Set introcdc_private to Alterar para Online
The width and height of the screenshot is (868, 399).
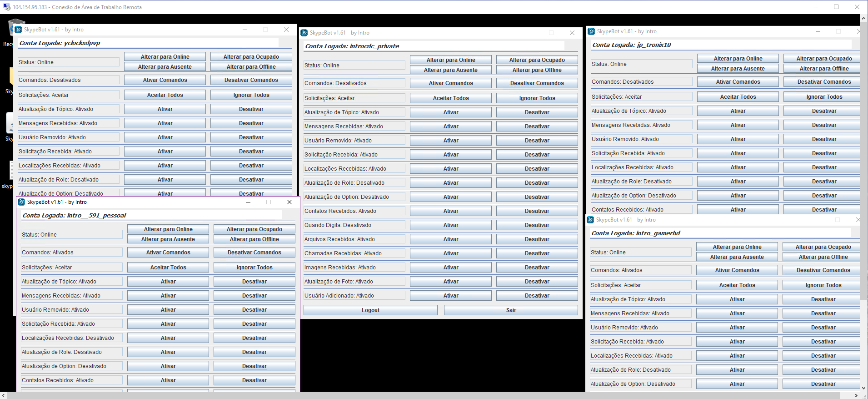[x=451, y=60]
